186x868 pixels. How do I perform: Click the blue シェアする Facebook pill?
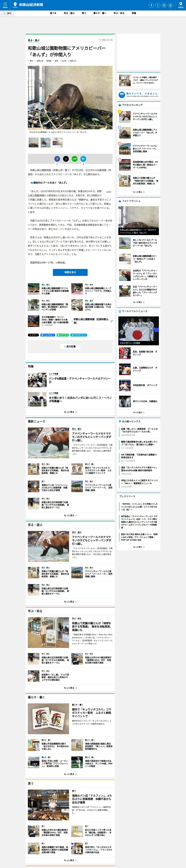coord(48,335)
